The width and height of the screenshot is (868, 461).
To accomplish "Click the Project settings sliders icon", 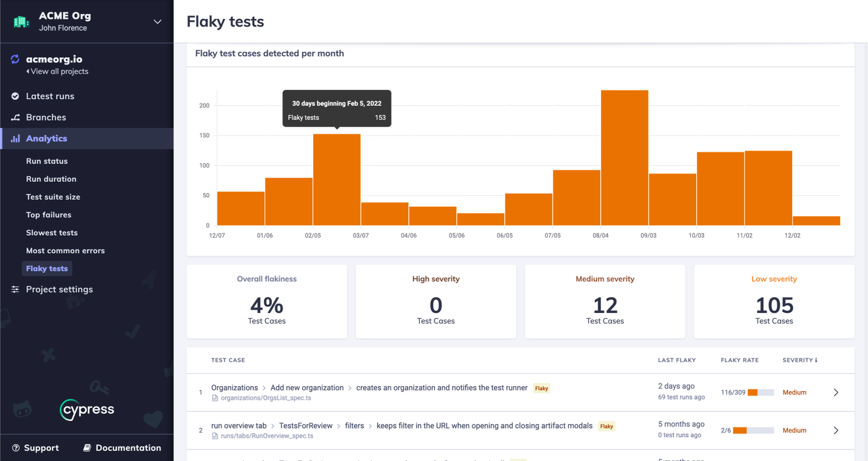I will (x=16, y=290).
